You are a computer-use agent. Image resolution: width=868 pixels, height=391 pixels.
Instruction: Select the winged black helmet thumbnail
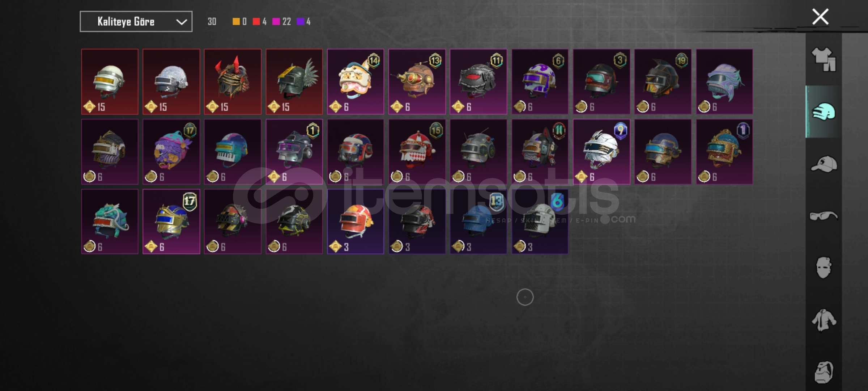point(294,82)
